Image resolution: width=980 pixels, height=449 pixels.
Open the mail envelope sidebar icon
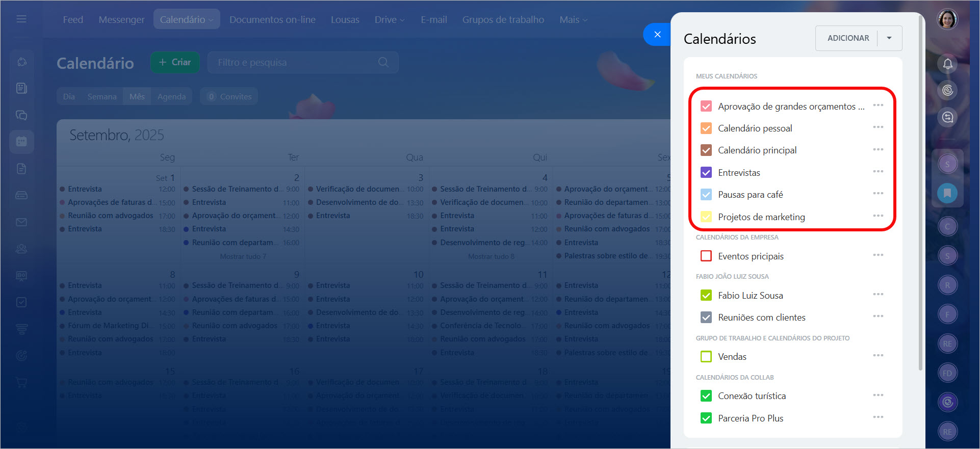pos(21,222)
